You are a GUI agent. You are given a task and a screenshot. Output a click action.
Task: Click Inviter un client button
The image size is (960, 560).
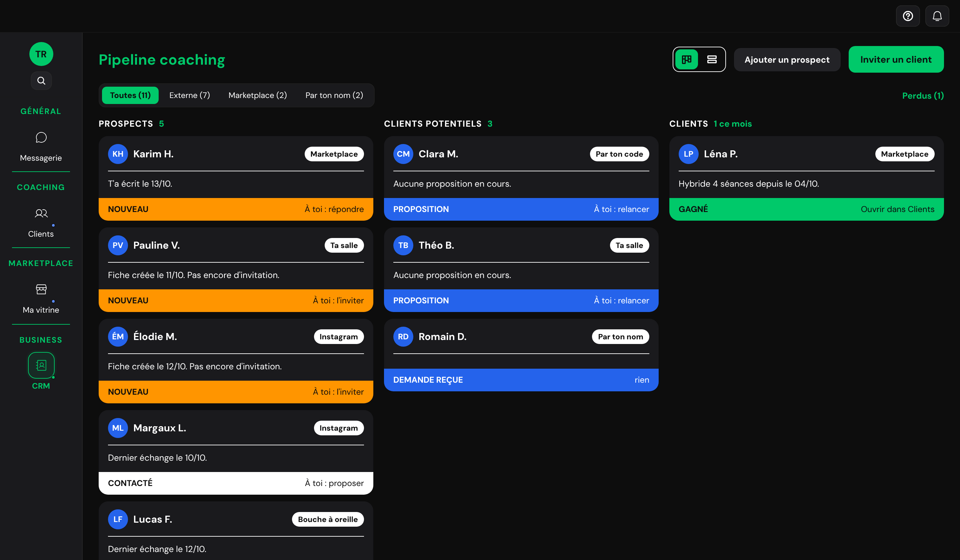click(x=896, y=59)
